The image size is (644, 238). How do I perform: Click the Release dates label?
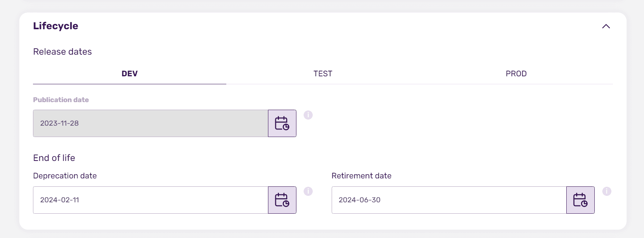pyautogui.click(x=63, y=52)
